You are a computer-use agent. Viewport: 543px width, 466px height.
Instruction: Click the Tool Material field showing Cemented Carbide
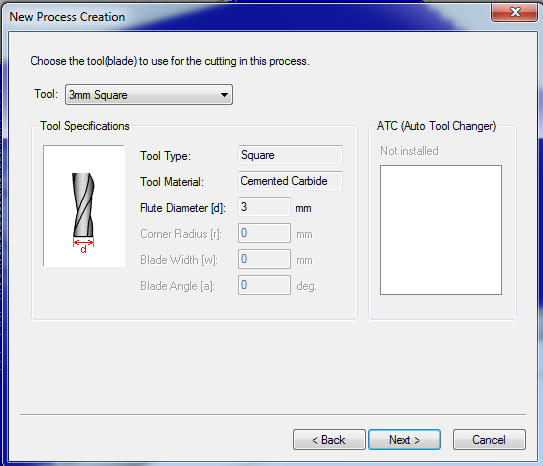[x=290, y=181]
